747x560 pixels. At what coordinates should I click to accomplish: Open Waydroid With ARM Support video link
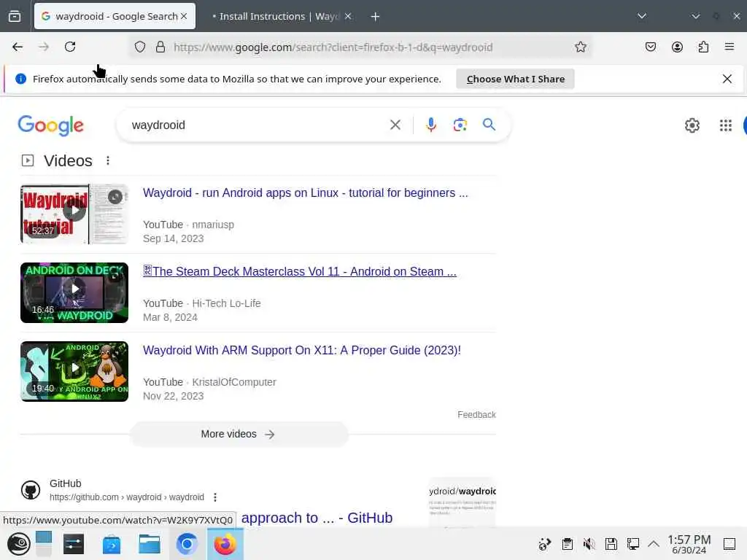[301, 351]
